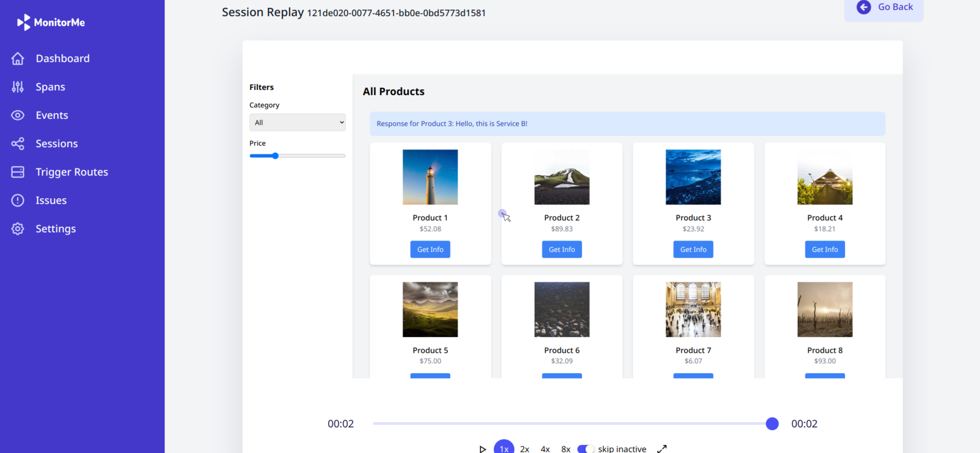Click the Price range slider handle
This screenshot has width=980, height=453.
click(275, 156)
